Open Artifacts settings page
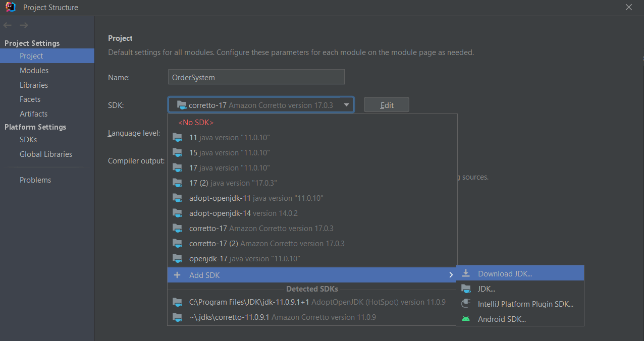This screenshot has width=644, height=341. [47, 113]
